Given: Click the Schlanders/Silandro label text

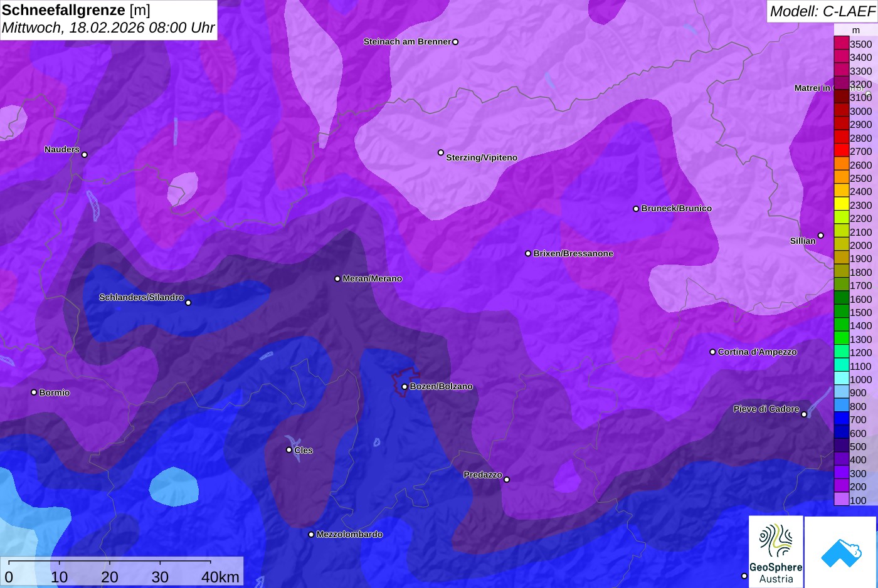Looking at the screenshot, I should (x=141, y=298).
